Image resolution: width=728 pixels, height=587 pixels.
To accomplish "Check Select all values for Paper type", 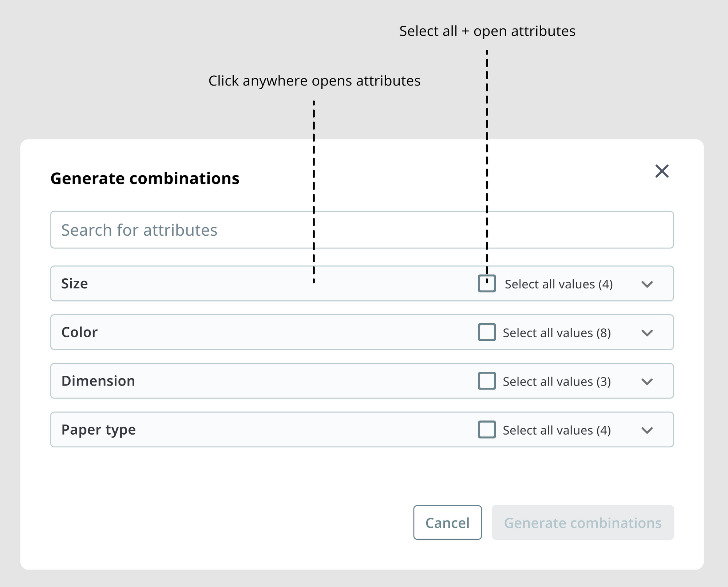I will (x=487, y=430).
